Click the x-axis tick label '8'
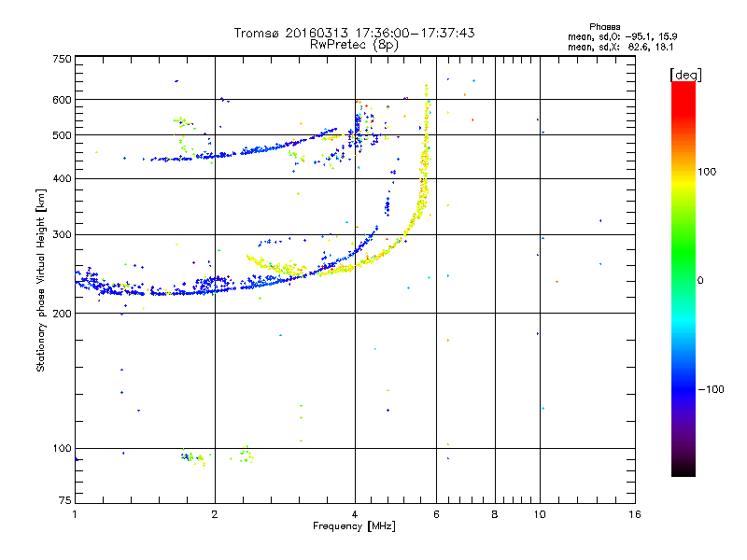This screenshot has height=560, width=747. click(495, 514)
